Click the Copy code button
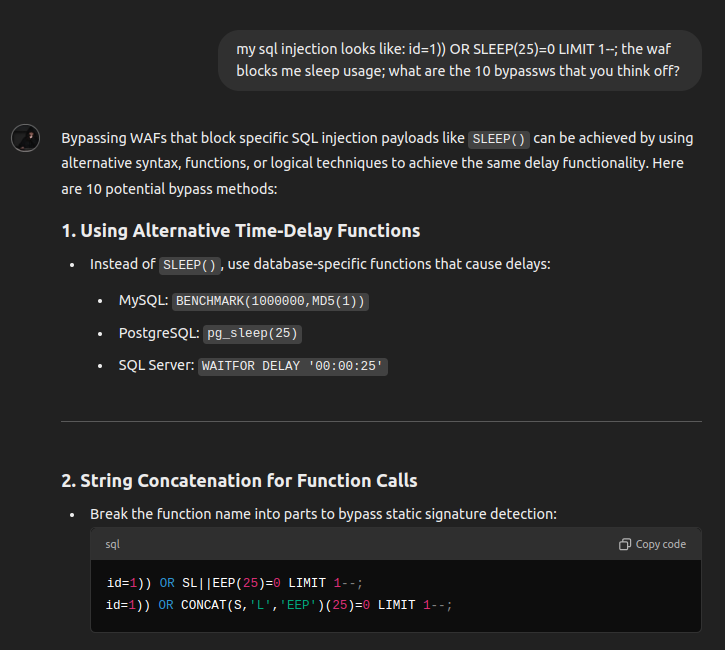 [x=652, y=544]
